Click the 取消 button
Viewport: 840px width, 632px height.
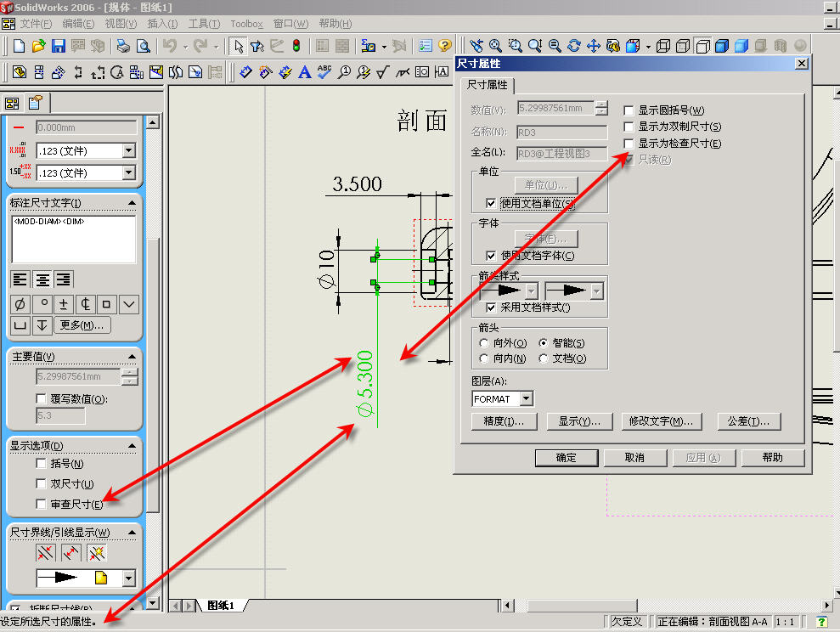tap(634, 458)
